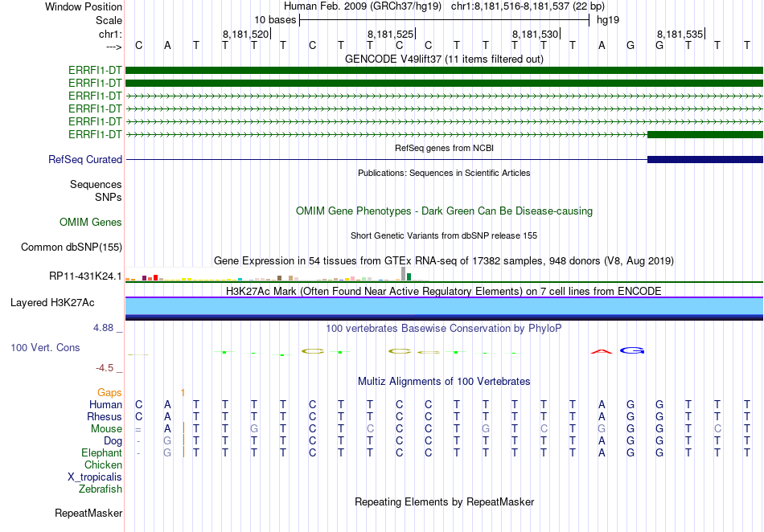Screen dimensions: 764x532
Task: Click the 100 Vert. Cons track label
Action: pos(45,347)
